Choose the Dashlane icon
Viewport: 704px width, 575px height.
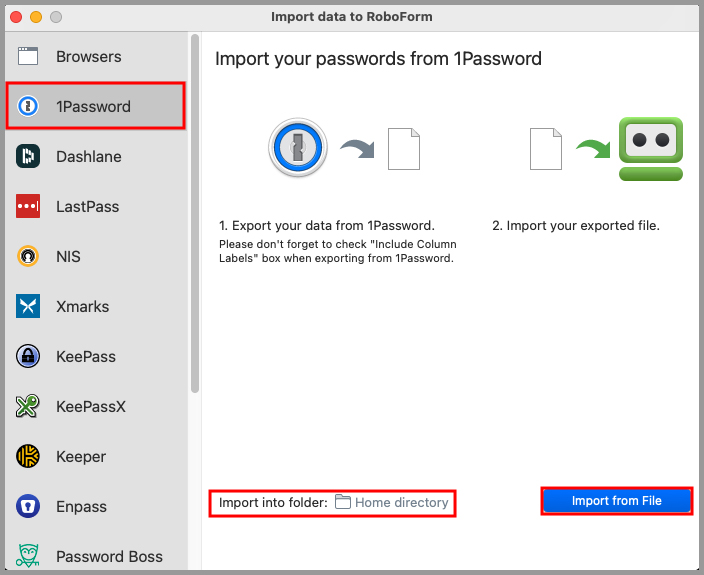click(x=28, y=156)
